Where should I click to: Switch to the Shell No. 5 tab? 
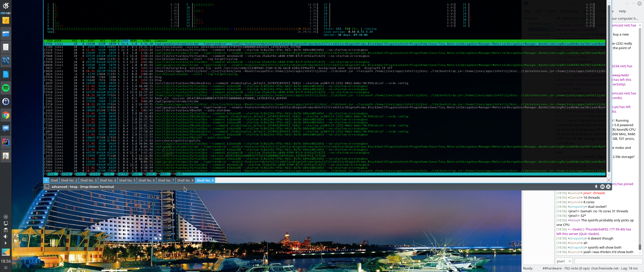click(127, 180)
